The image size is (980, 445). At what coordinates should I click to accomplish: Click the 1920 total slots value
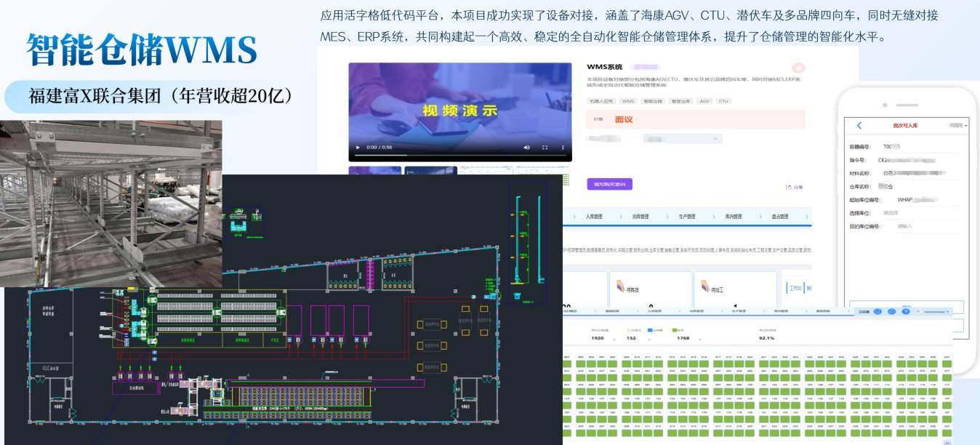[x=598, y=338]
